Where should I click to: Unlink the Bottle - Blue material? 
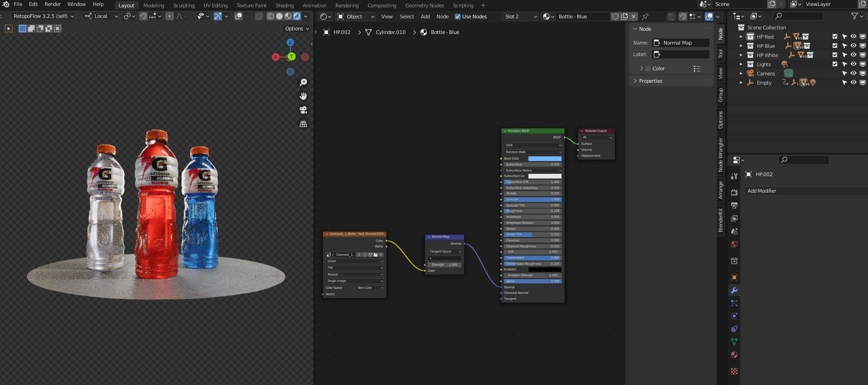click(634, 17)
